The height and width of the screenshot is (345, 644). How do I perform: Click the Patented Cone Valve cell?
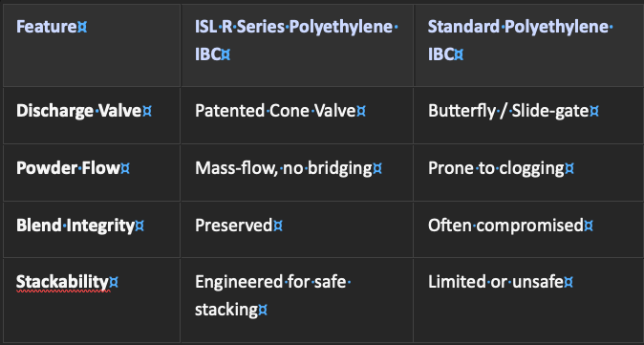[x=297, y=116]
